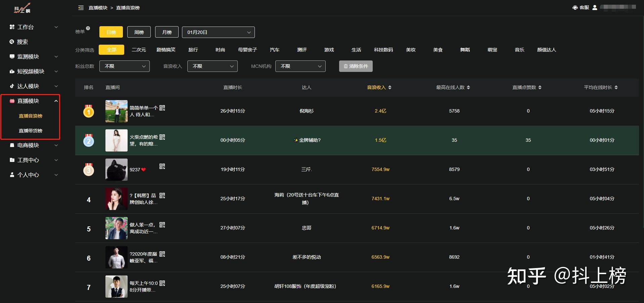
Task: Select the 短视频模块 short video module icon
Action: coord(11,71)
